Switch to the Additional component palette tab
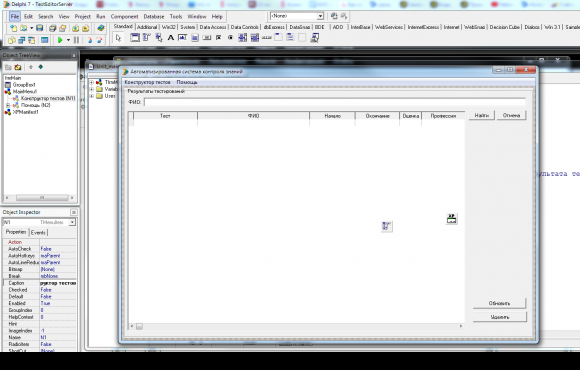Screen dimensions: 580x370 (147, 27)
